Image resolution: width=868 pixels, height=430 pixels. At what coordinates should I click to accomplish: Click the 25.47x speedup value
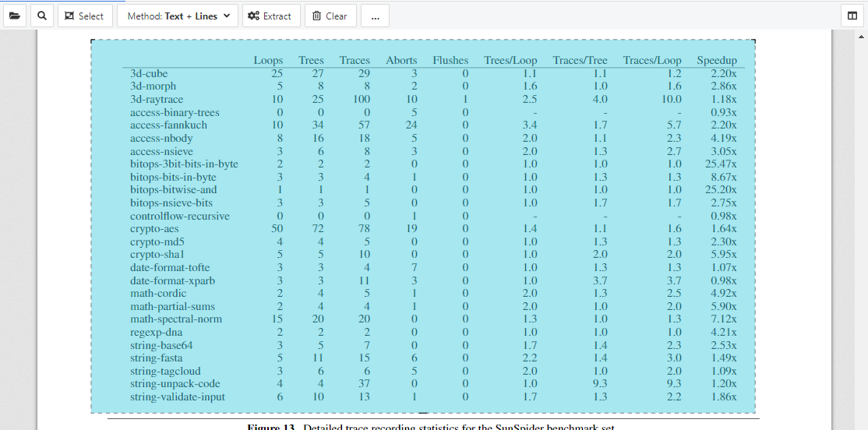tap(721, 164)
